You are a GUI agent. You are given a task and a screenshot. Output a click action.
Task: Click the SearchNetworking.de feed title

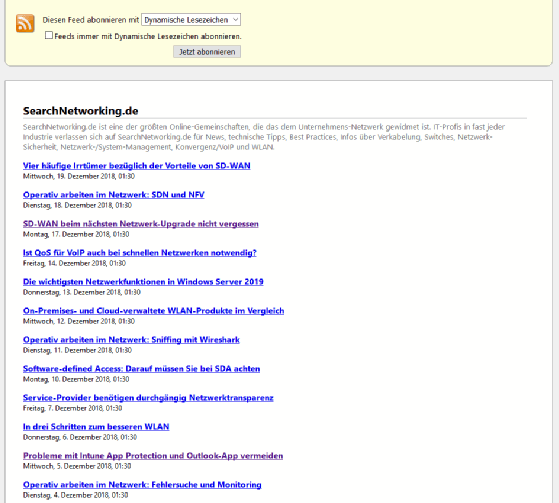(x=81, y=111)
